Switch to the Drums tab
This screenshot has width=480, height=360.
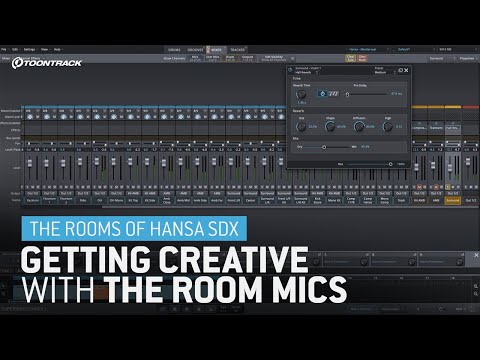pos(174,50)
